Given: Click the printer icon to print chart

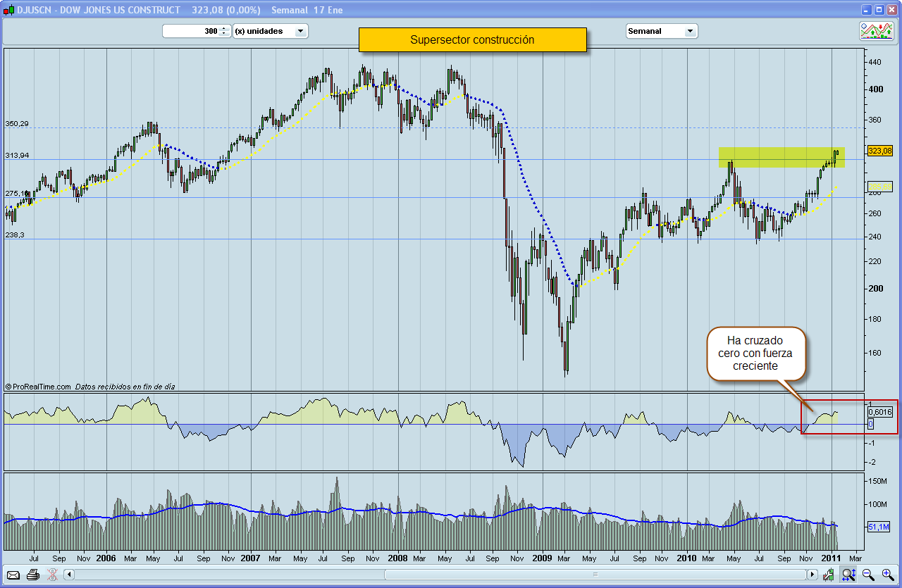Looking at the screenshot, I should click(x=32, y=575).
